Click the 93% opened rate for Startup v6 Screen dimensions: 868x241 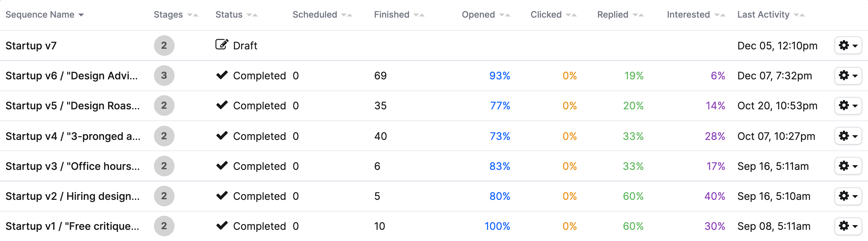[x=499, y=76]
